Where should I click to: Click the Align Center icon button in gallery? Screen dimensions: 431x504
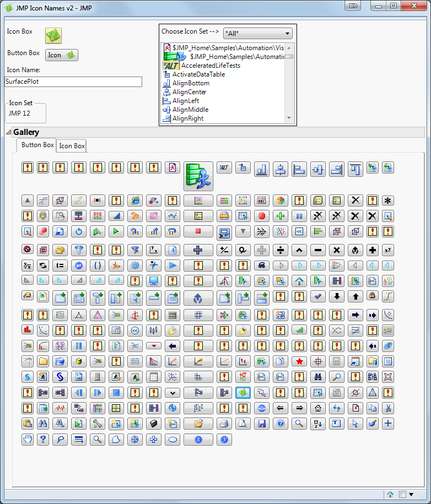[281, 169]
